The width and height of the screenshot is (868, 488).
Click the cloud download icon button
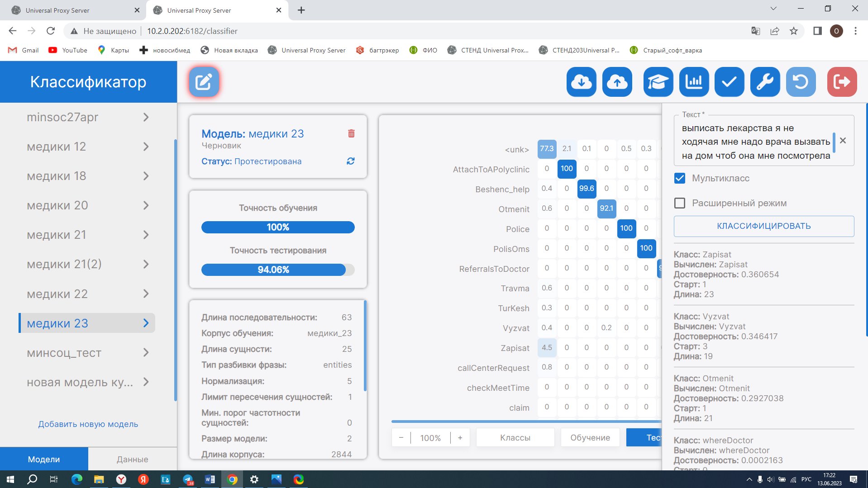click(581, 82)
